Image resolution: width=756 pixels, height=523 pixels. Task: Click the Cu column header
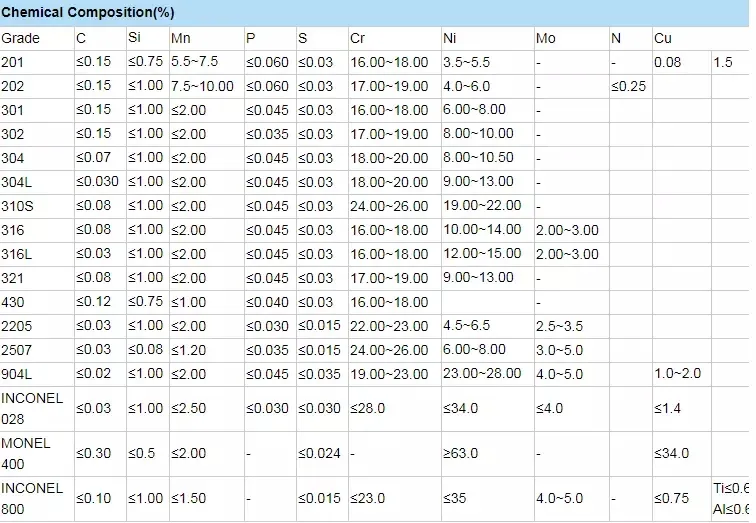click(663, 39)
